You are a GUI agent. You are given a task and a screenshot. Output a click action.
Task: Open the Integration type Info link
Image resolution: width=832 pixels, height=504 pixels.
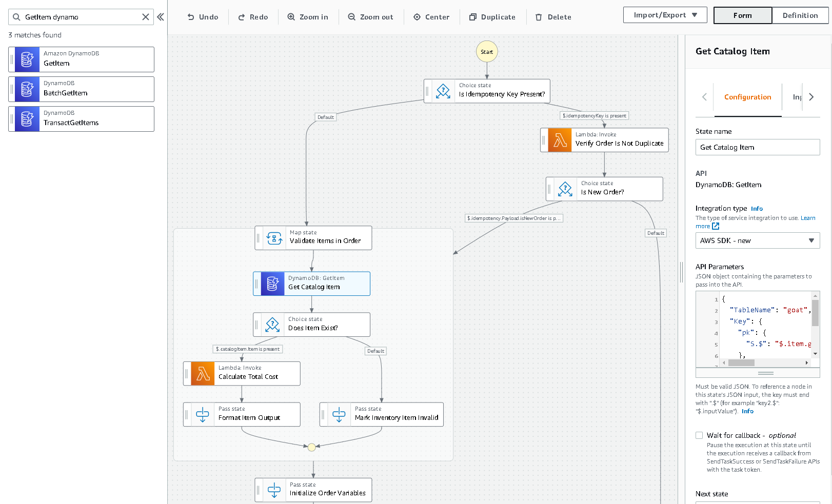tap(757, 209)
